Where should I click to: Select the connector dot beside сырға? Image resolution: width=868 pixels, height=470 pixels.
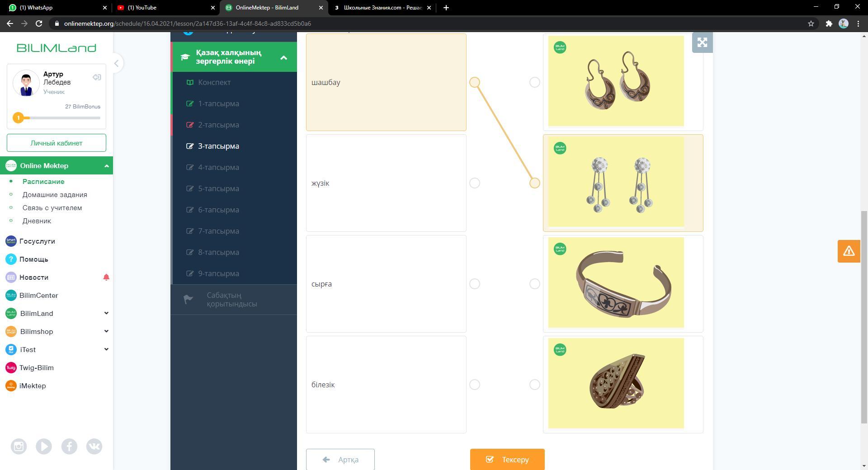tap(474, 284)
